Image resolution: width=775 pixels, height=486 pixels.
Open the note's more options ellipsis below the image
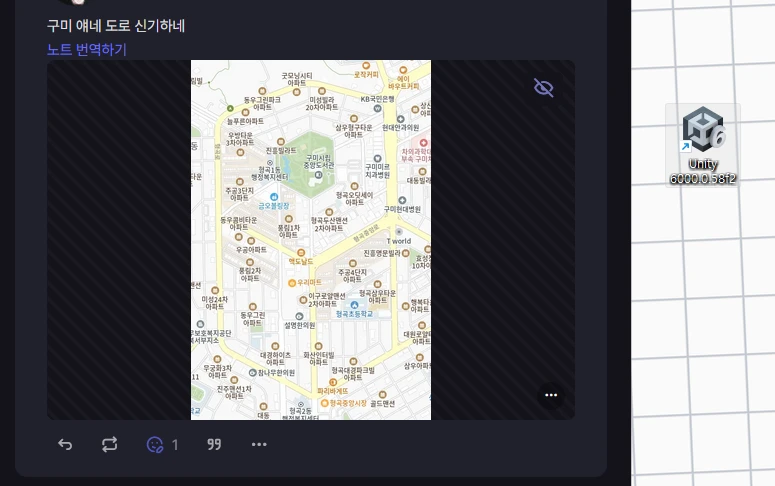click(x=259, y=444)
